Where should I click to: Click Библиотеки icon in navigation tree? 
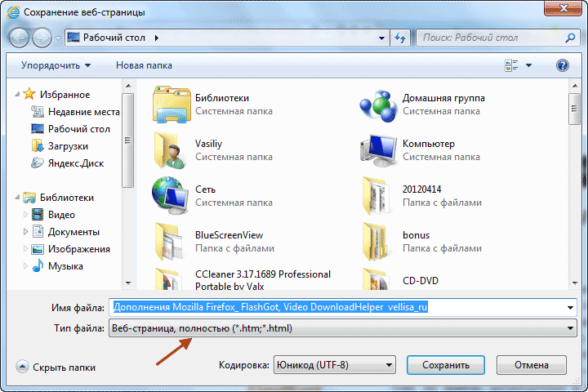(29, 198)
